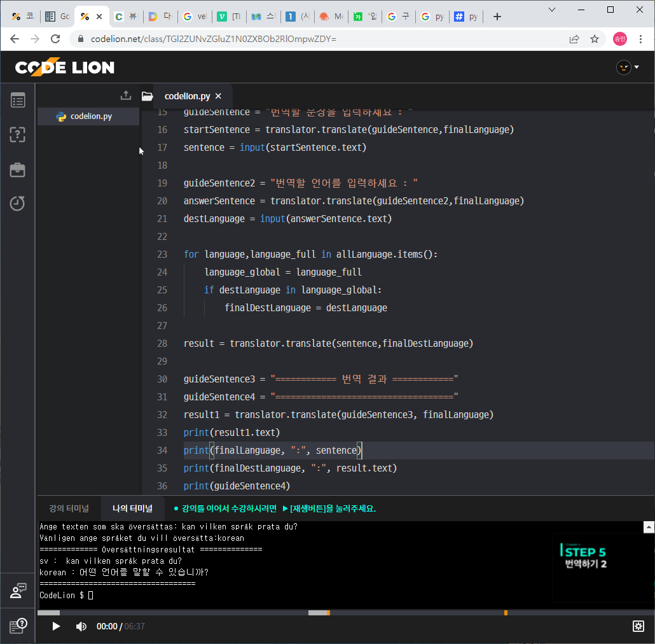Image resolution: width=655 pixels, height=644 pixels.
Task: Open the lion profile avatar menu
Action: pyautogui.click(x=627, y=67)
